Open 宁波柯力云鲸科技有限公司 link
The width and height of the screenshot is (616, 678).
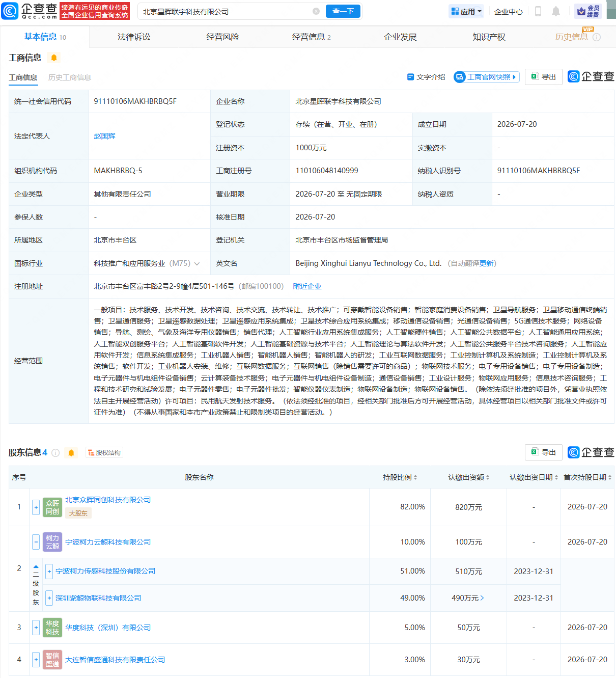point(108,542)
